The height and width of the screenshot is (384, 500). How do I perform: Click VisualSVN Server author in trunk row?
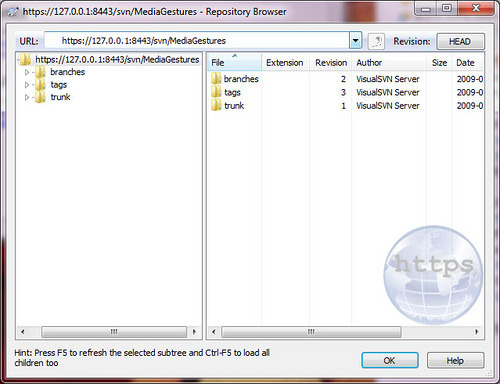point(388,106)
